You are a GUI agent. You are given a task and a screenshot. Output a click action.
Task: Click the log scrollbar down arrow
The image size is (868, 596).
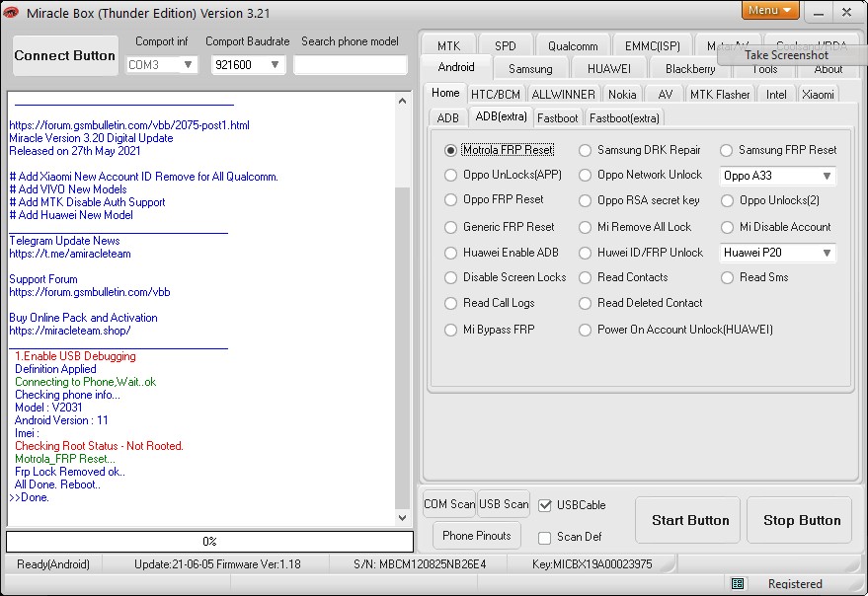[403, 518]
